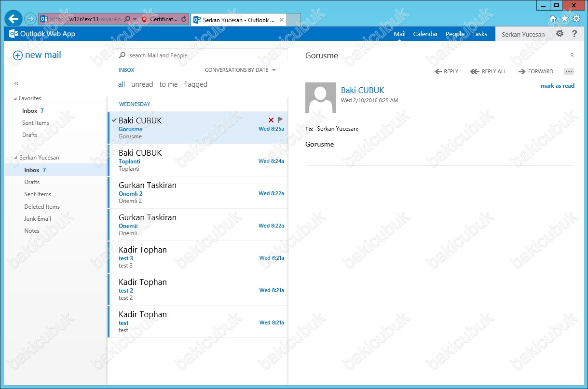Viewport: 588px width, 389px height.
Task: Go forward with the browser Forward arrow
Action: (x=30, y=19)
